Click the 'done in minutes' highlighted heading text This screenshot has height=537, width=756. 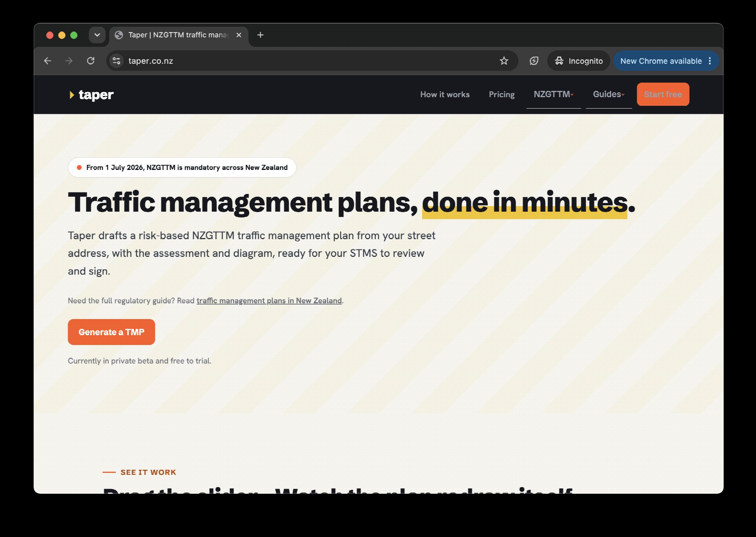[x=524, y=203]
